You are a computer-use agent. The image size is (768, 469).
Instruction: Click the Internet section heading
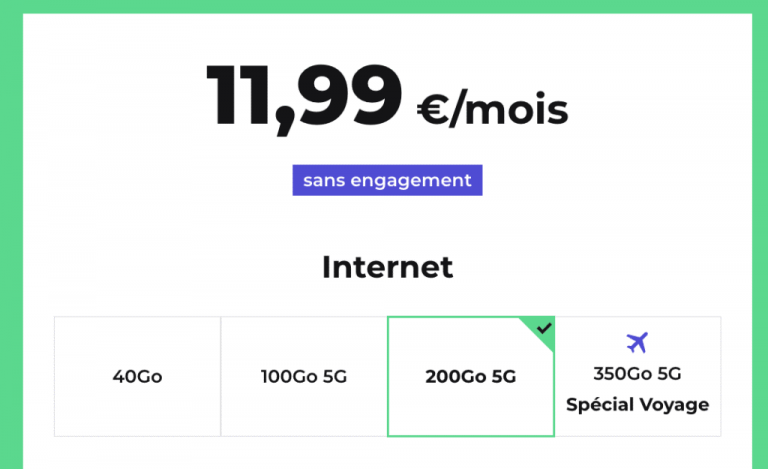coord(387,267)
